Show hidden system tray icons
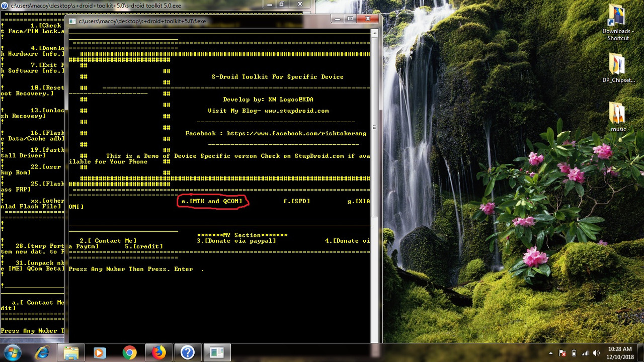Viewport: 644px width, 362px height. click(x=550, y=353)
